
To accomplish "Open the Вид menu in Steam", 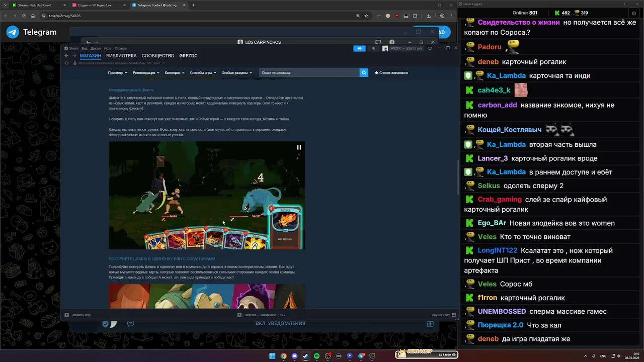I will [85, 48].
